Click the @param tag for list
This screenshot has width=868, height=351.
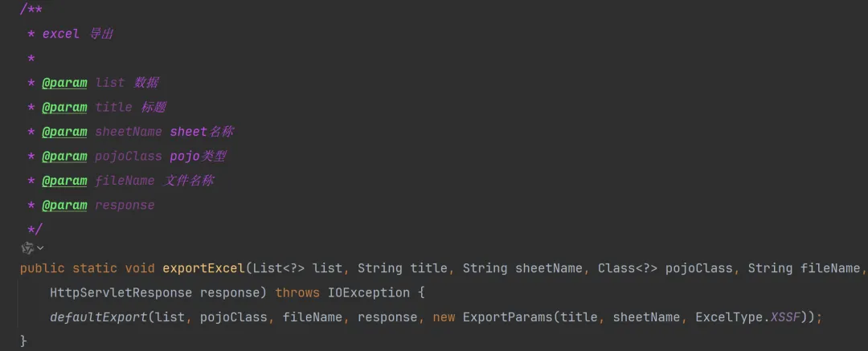pyautogui.click(x=64, y=83)
